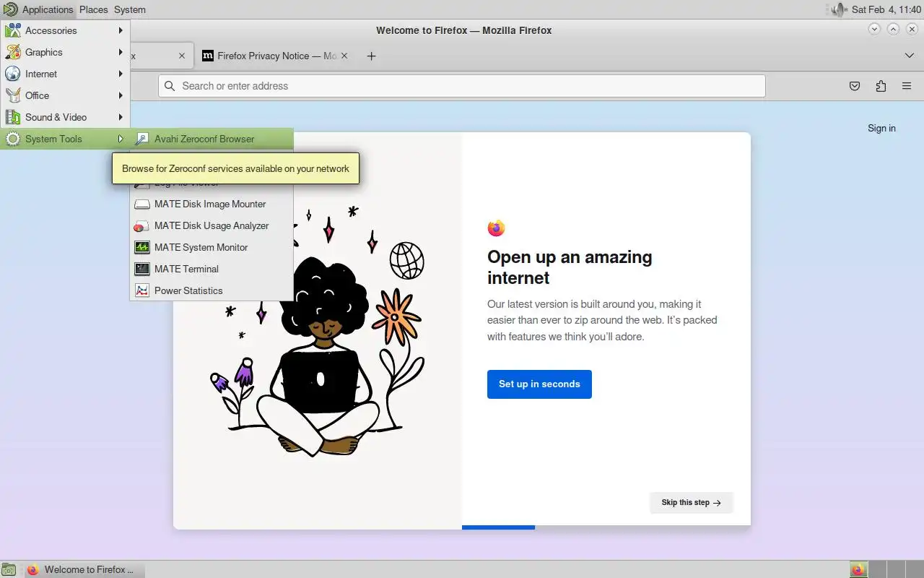Open the Accessories menu category

[x=65, y=30]
